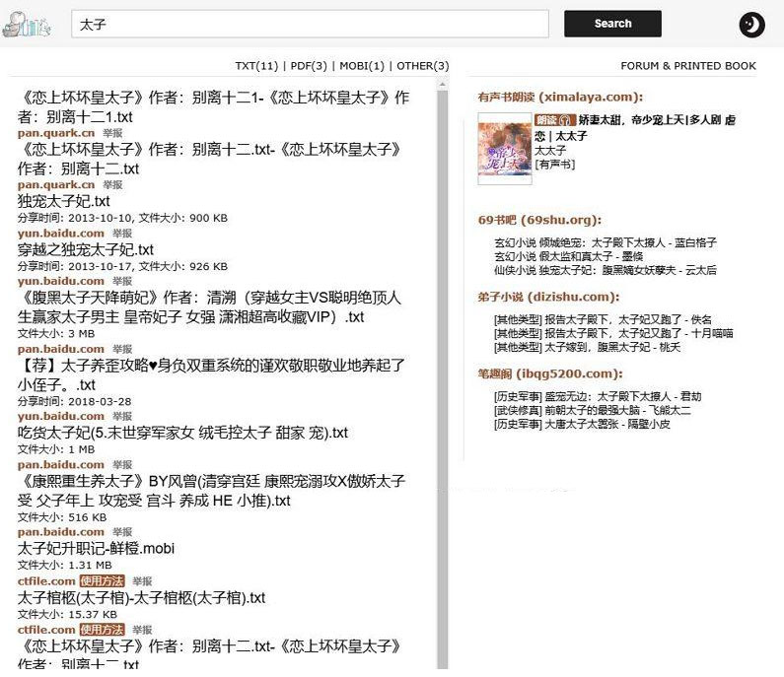The image size is (784, 677).
Task: Open the 69书吧 (69shu.org) section
Action: click(538, 220)
